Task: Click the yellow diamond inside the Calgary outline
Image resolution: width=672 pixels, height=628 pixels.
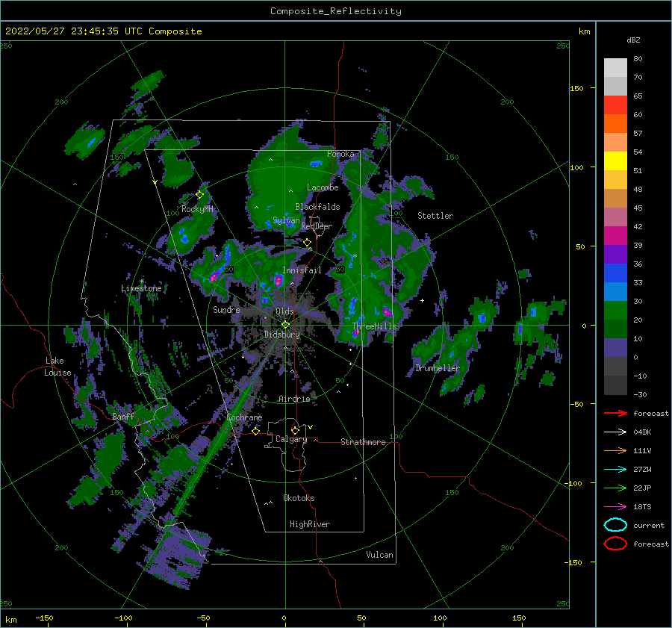Action: click(295, 430)
